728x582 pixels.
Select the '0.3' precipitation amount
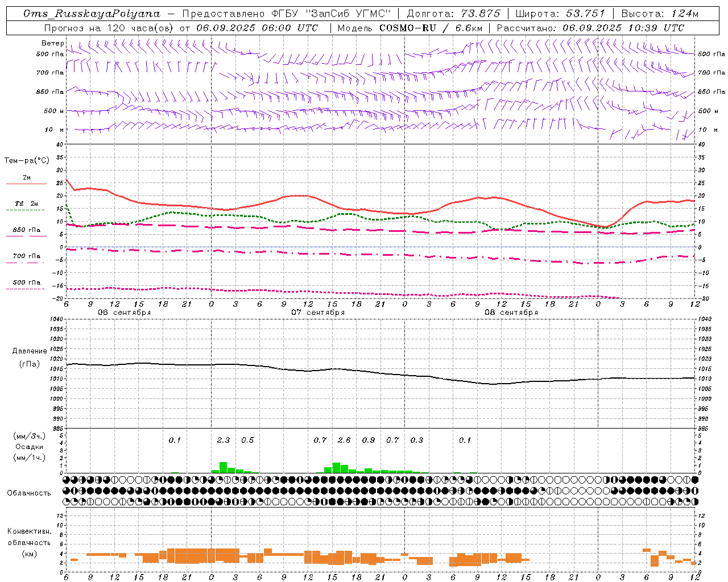pos(417,440)
